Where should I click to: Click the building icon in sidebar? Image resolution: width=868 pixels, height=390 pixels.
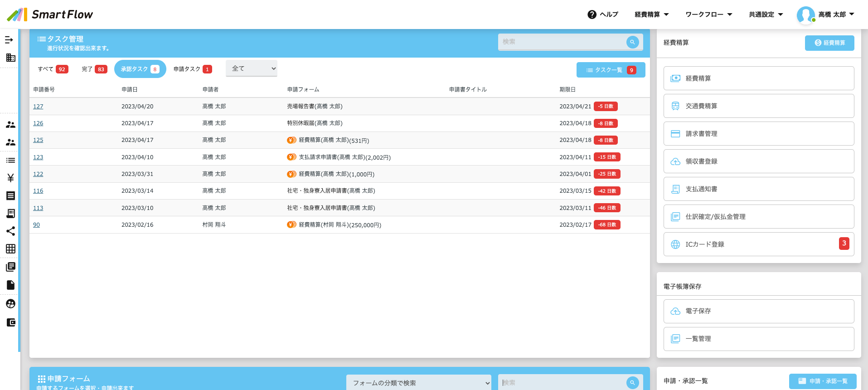coord(10,58)
